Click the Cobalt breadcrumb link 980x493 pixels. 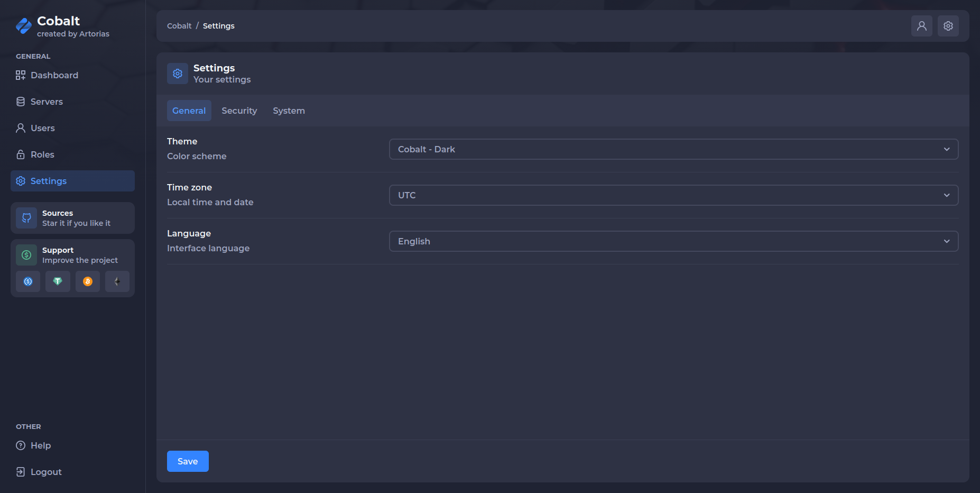pyautogui.click(x=179, y=26)
